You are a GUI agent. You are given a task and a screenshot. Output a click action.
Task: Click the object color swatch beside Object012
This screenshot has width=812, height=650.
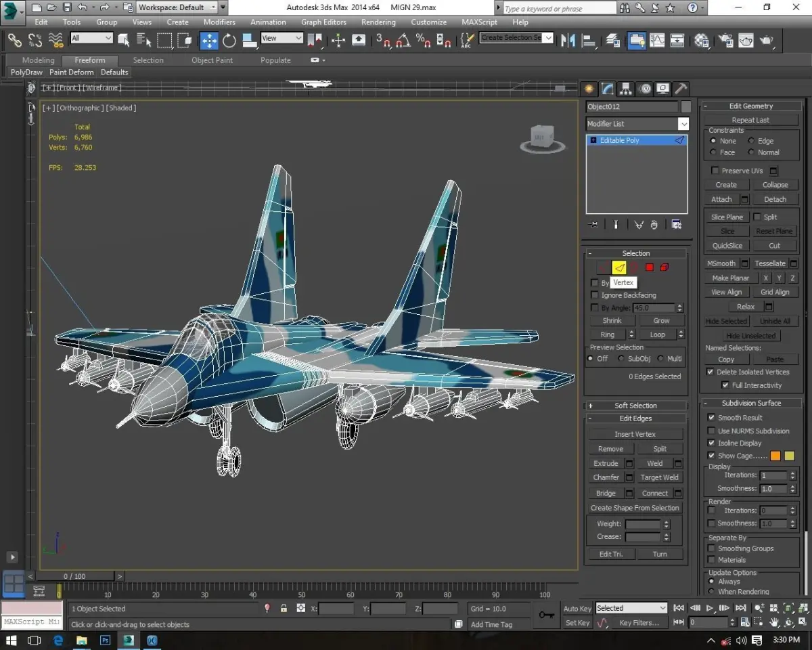[x=686, y=106]
